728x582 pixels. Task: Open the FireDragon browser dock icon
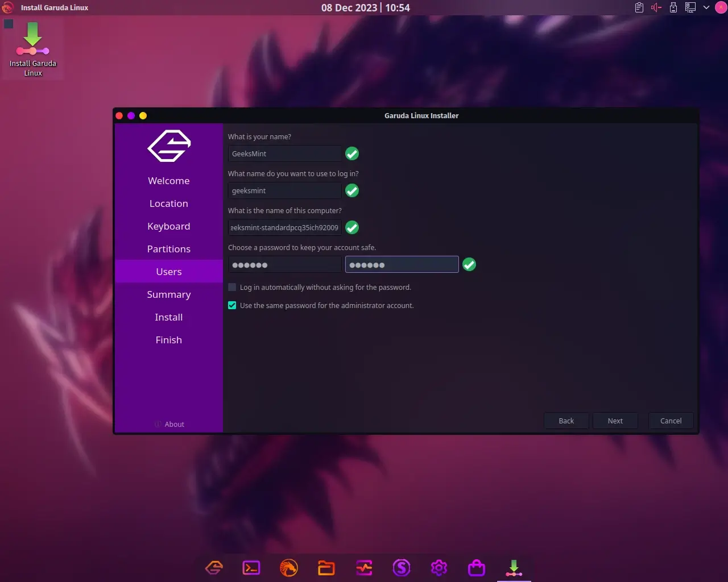[289, 567]
